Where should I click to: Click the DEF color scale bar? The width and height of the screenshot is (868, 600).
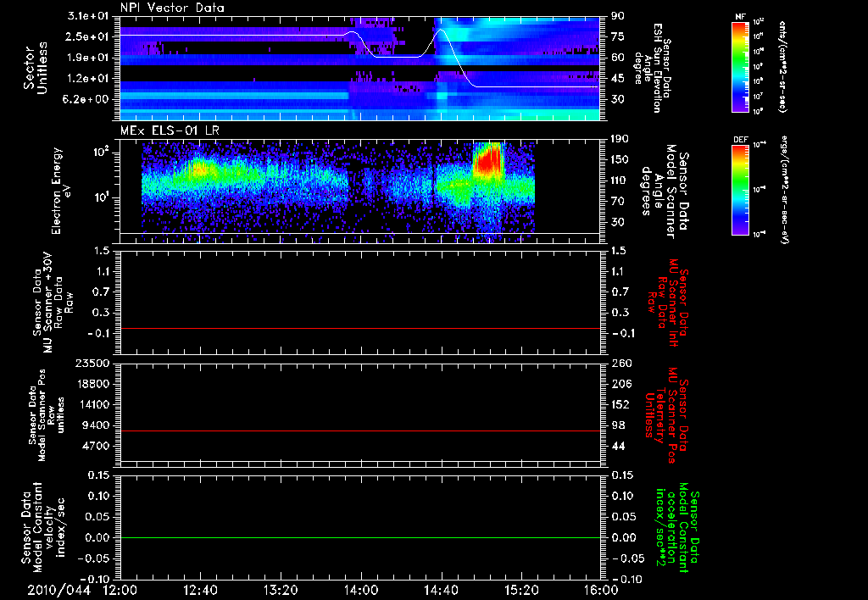(741, 190)
